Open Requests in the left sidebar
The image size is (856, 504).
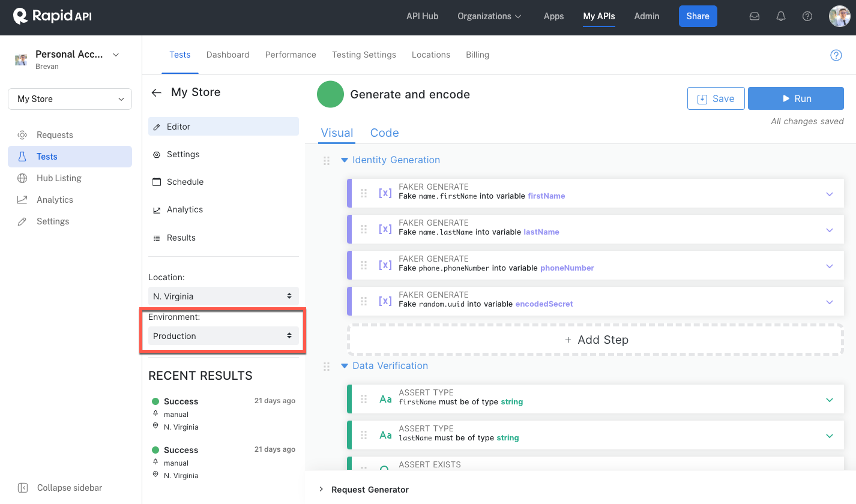70,135
